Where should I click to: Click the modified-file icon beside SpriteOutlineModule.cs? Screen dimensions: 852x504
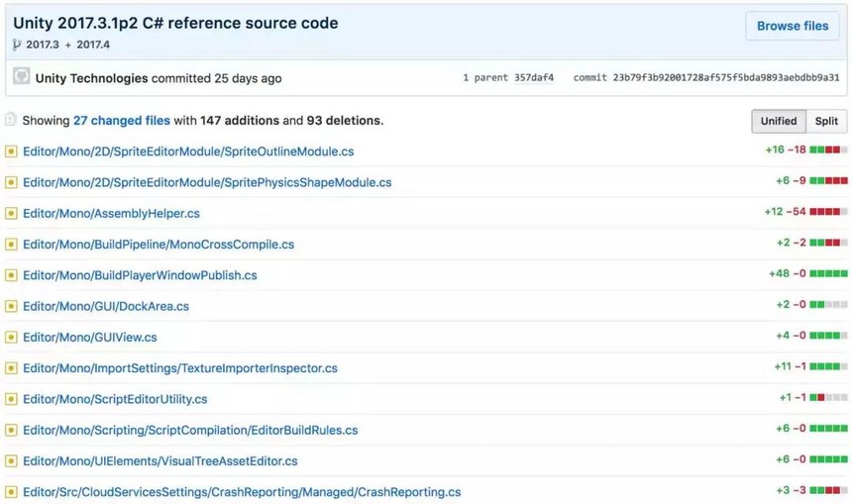11,151
